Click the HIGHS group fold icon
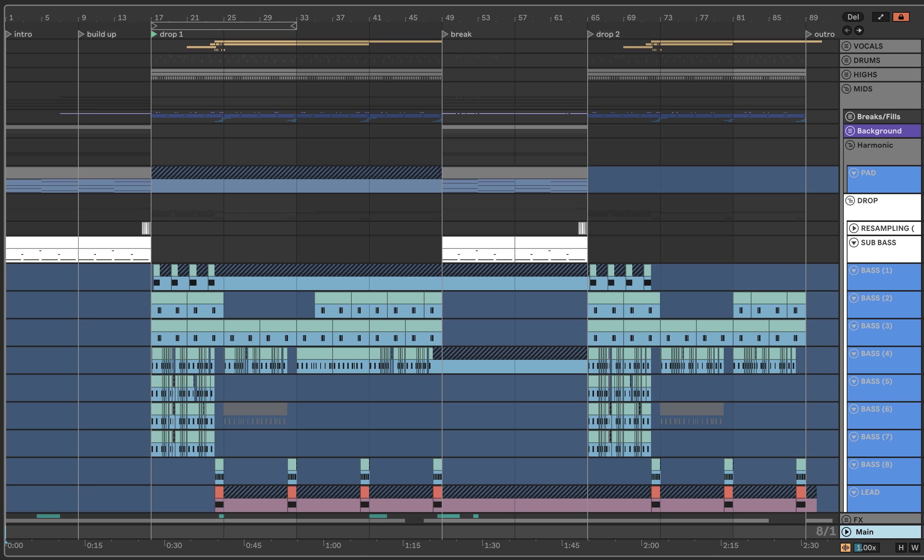 point(846,75)
